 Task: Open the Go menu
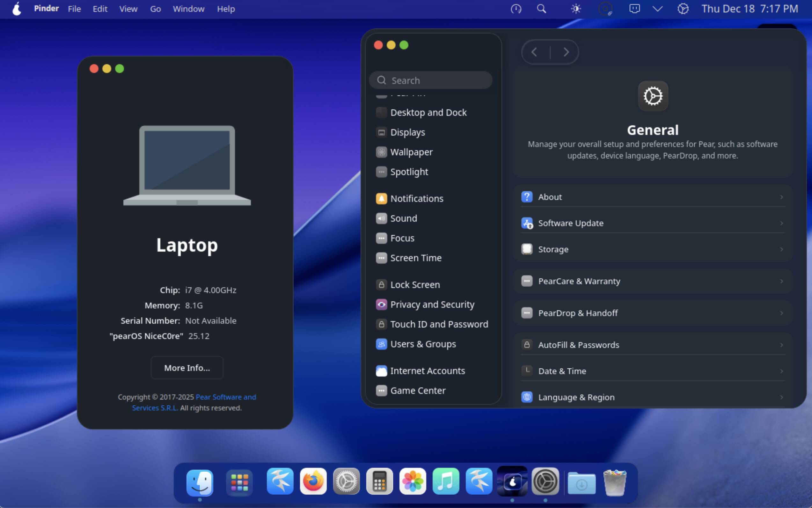[155, 9]
